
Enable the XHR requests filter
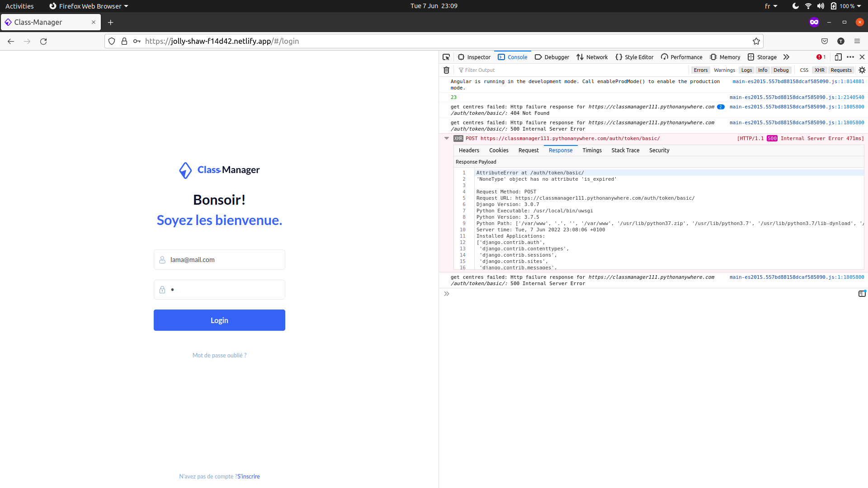pos(820,70)
